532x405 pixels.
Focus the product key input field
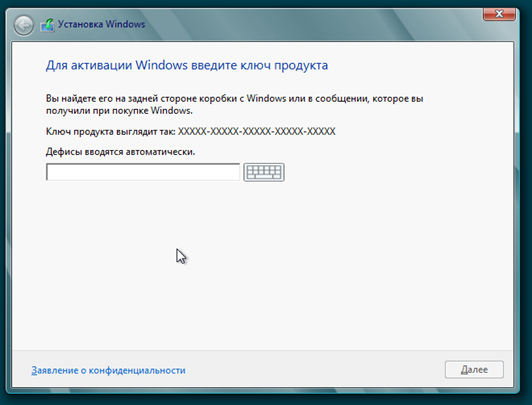coord(143,172)
